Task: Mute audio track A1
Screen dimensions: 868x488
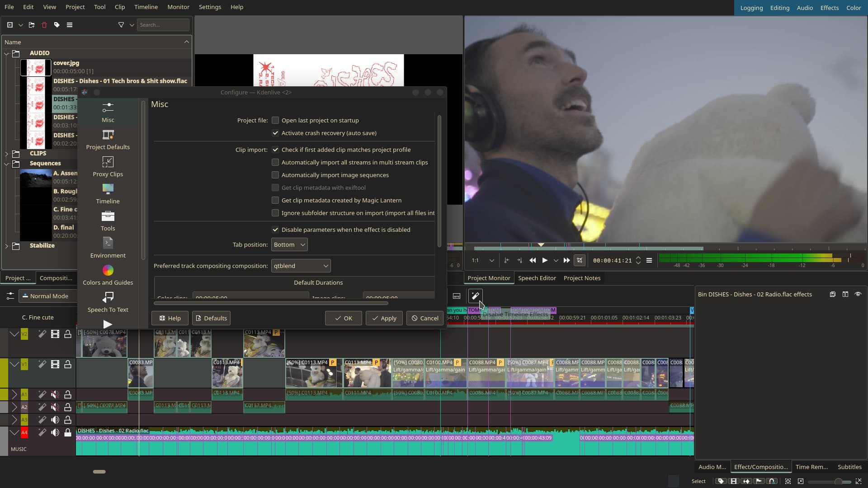Action: 55,394
